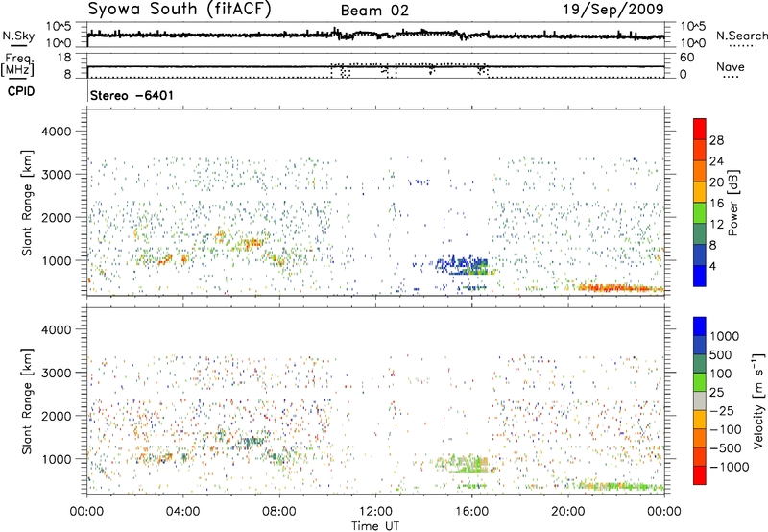Click the '08:00' time tick label

click(x=279, y=512)
